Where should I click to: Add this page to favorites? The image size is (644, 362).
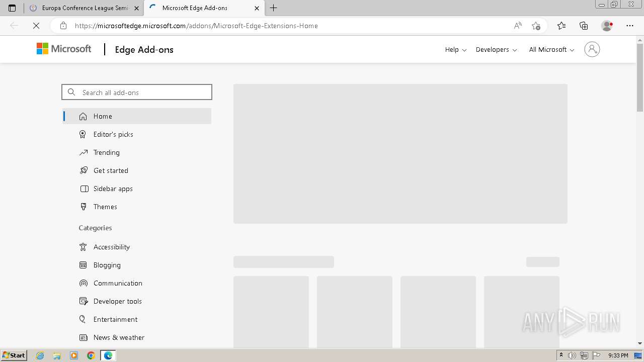[536, 26]
